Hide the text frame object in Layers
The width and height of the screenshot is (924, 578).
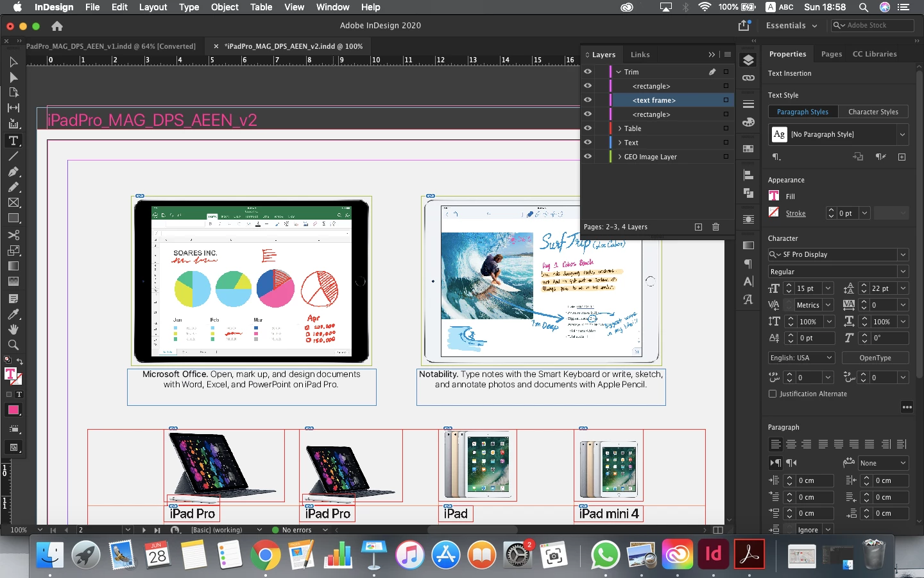coord(588,100)
